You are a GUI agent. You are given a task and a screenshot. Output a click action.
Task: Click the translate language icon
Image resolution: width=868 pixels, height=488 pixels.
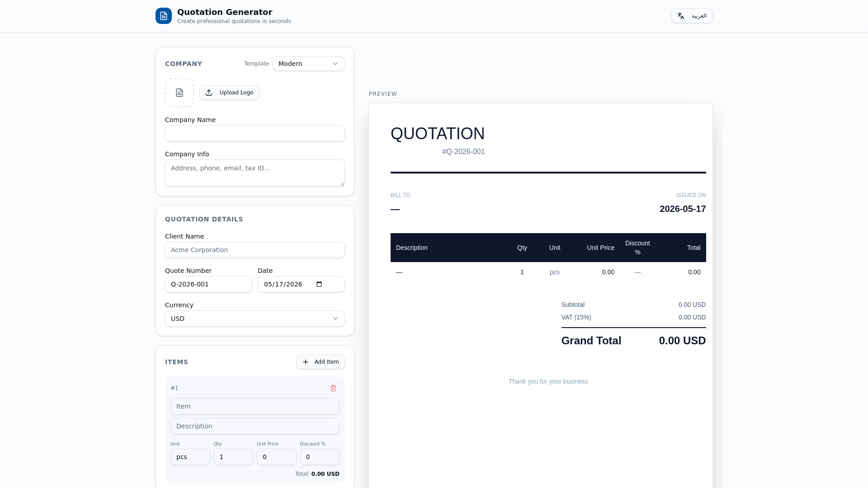coord(681,16)
